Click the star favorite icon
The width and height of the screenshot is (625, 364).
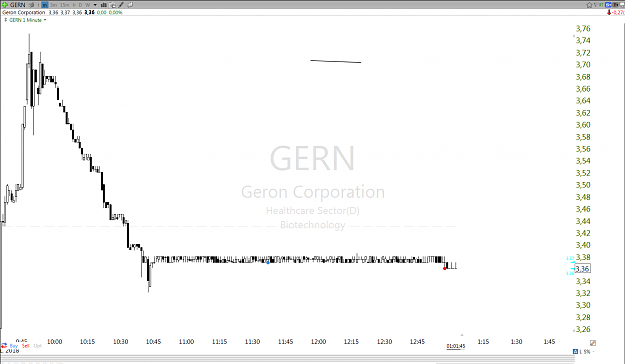click(x=589, y=5)
